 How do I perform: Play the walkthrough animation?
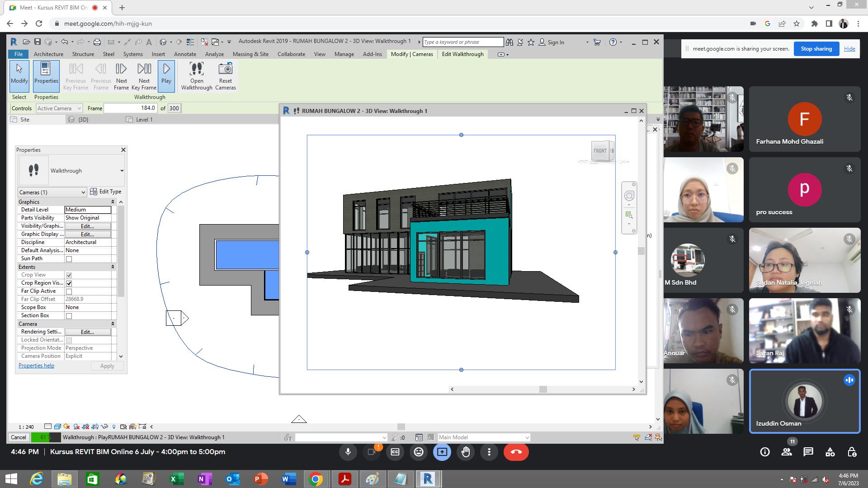point(166,75)
